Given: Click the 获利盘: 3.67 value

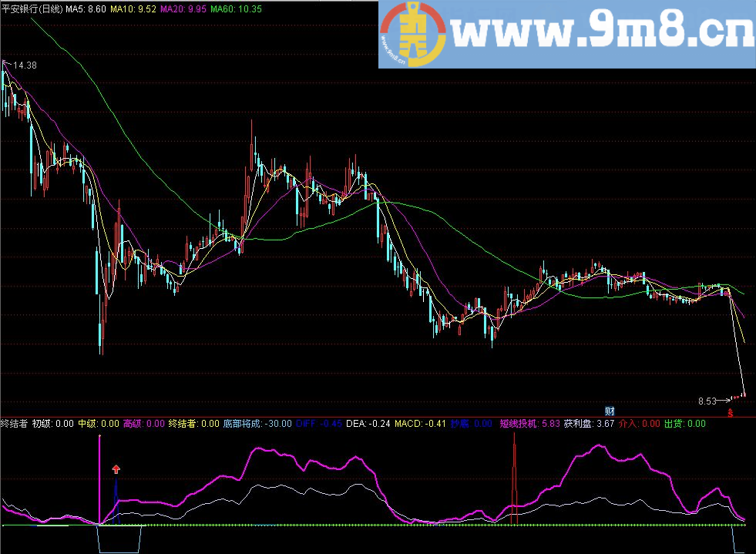Looking at the screenshot, I should pos(590,424).
